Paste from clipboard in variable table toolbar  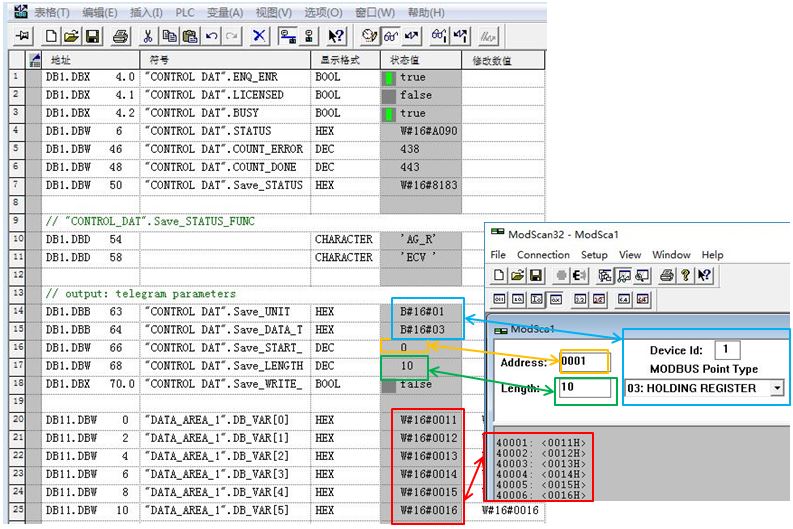pos(190,36)
